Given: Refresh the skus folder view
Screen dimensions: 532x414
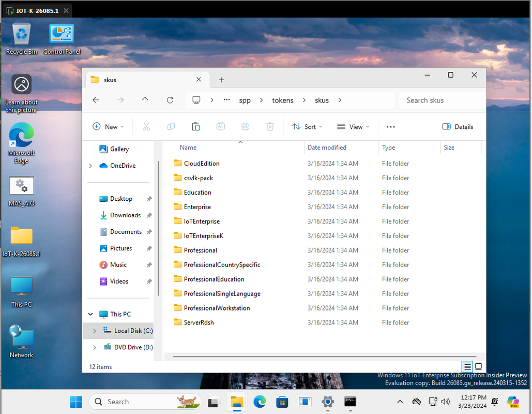Looking at the screenshot, I should [x=170, y=100].
